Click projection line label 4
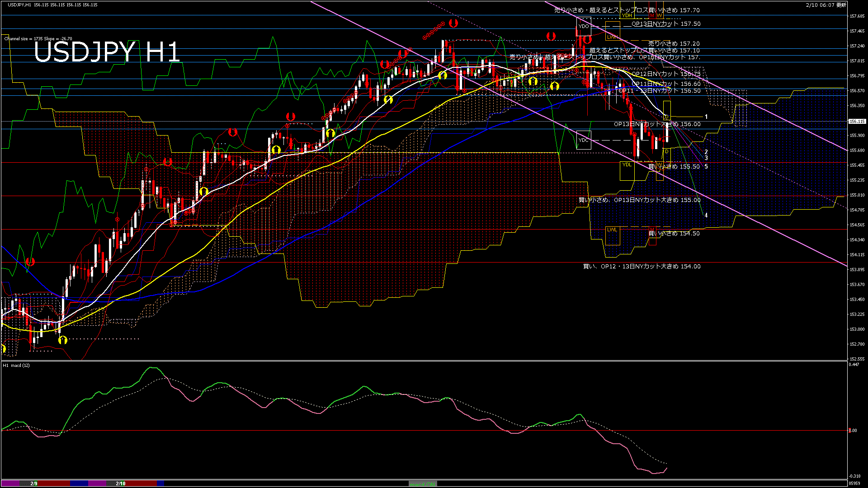868x488 pixels. [706, 216]
